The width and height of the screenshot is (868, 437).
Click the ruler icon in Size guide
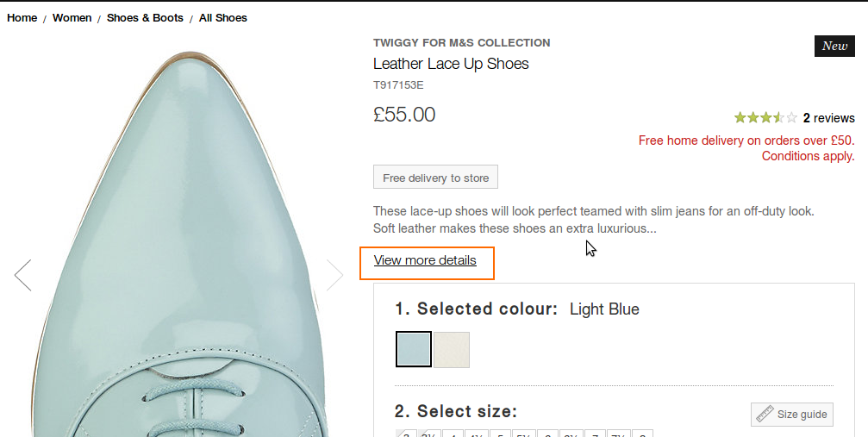point(765,415)
